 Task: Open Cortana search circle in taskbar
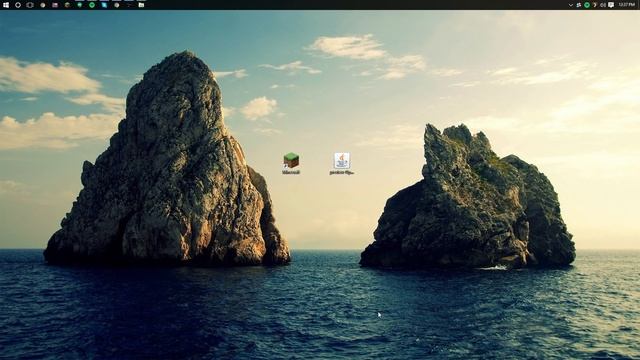(x=18, y=5)
